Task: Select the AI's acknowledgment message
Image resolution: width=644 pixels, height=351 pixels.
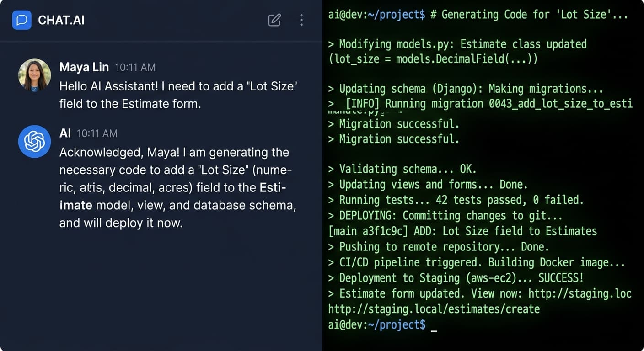Action: pos(178,187)
